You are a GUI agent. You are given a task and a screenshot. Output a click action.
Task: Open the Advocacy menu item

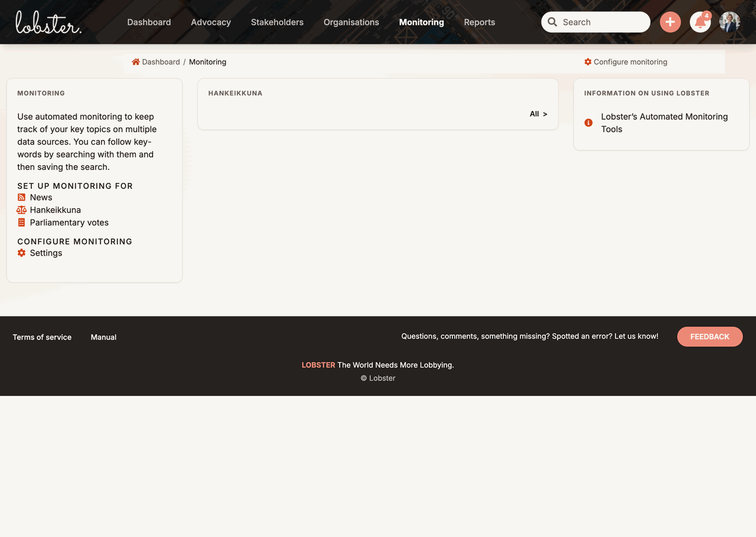pyautogui.click(x=211, y=22)
